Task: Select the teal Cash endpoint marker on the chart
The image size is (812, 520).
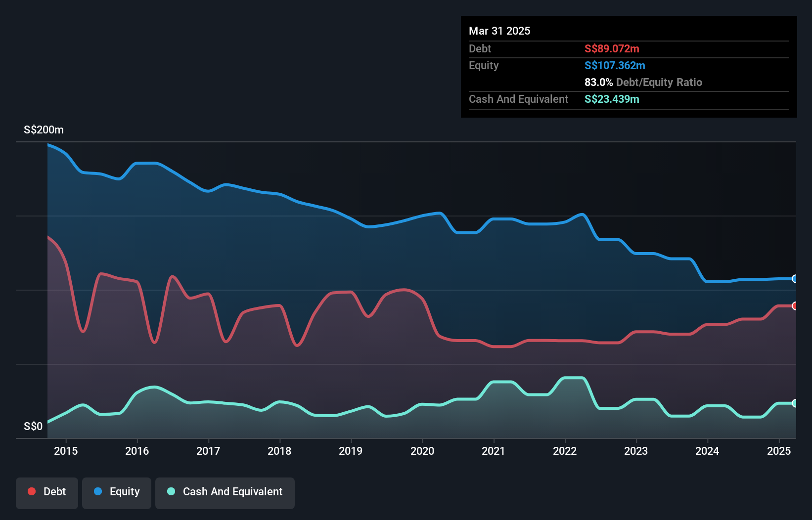Action: (795, 404)
